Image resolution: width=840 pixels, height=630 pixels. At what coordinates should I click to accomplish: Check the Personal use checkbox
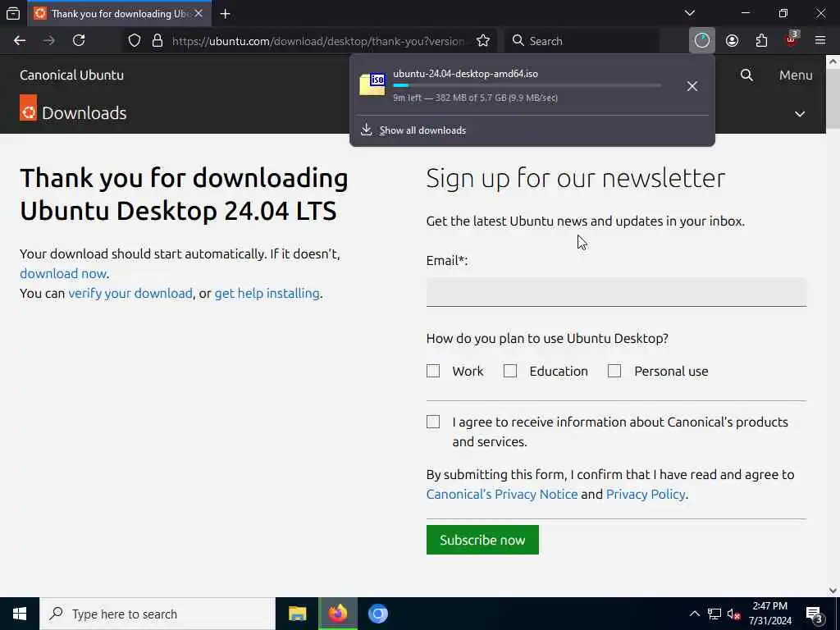point(614,371)
